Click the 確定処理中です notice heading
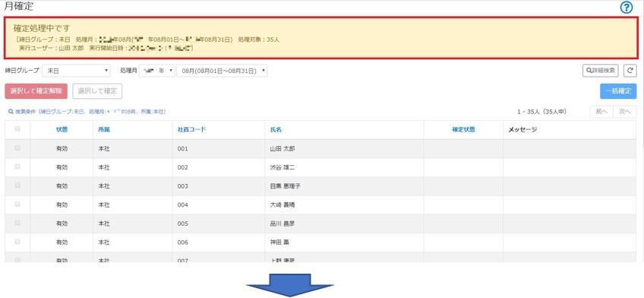This screenshot has width=644, height=298. coord(42,28)
